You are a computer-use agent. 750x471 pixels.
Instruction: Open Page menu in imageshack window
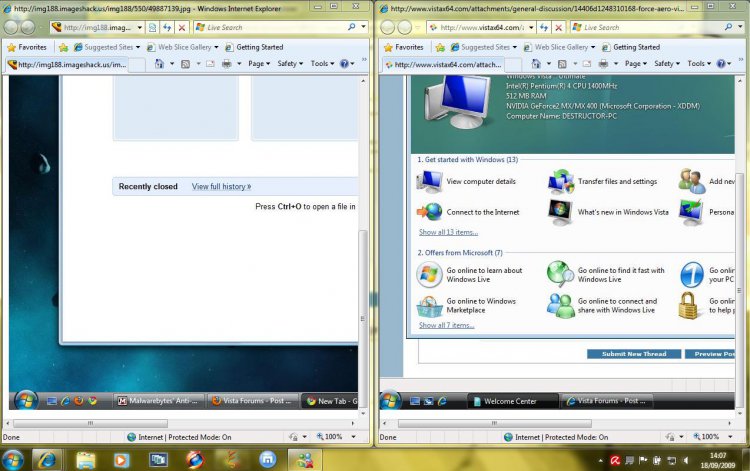(x=259, y=64)
